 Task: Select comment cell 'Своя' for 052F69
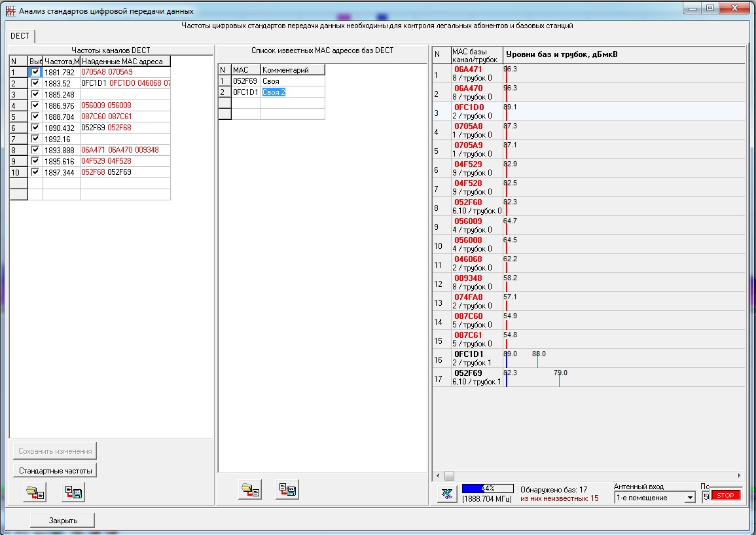pyautogui.click(x=293, y=81)
